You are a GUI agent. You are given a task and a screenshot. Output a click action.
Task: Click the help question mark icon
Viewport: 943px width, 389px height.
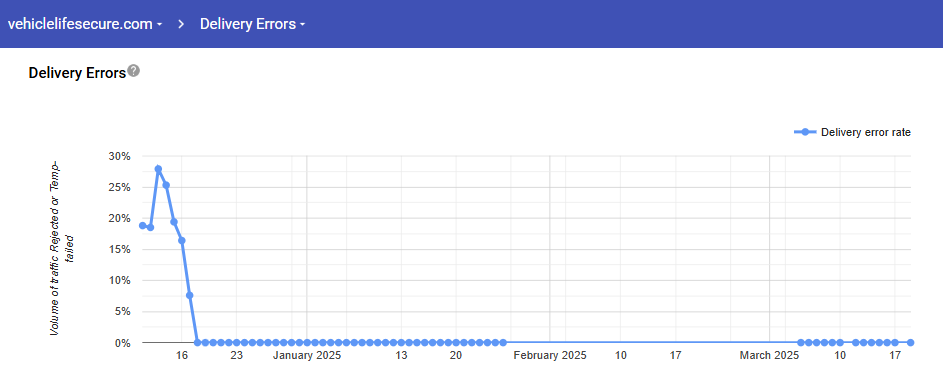pos(134,71)
